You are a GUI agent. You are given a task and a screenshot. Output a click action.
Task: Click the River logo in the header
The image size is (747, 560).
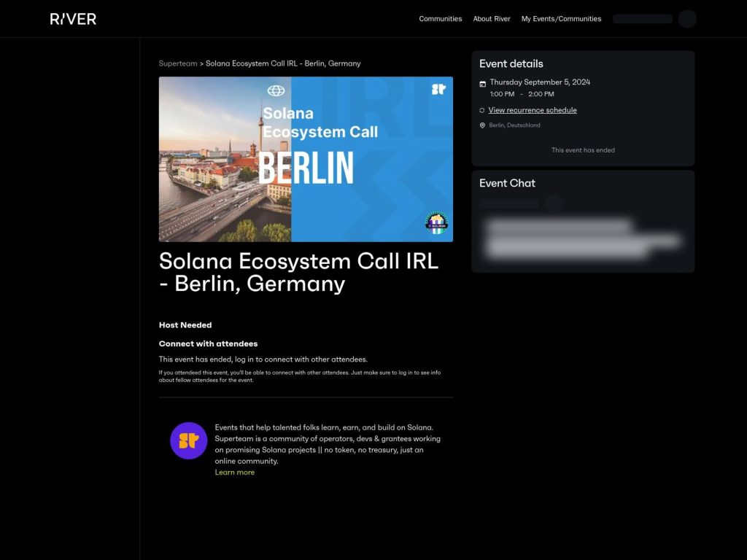[71, 18]
